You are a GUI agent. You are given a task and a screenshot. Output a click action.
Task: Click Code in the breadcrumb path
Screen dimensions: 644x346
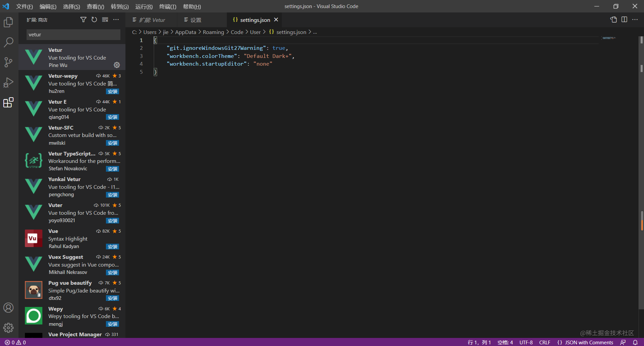(x=237, y=32)
